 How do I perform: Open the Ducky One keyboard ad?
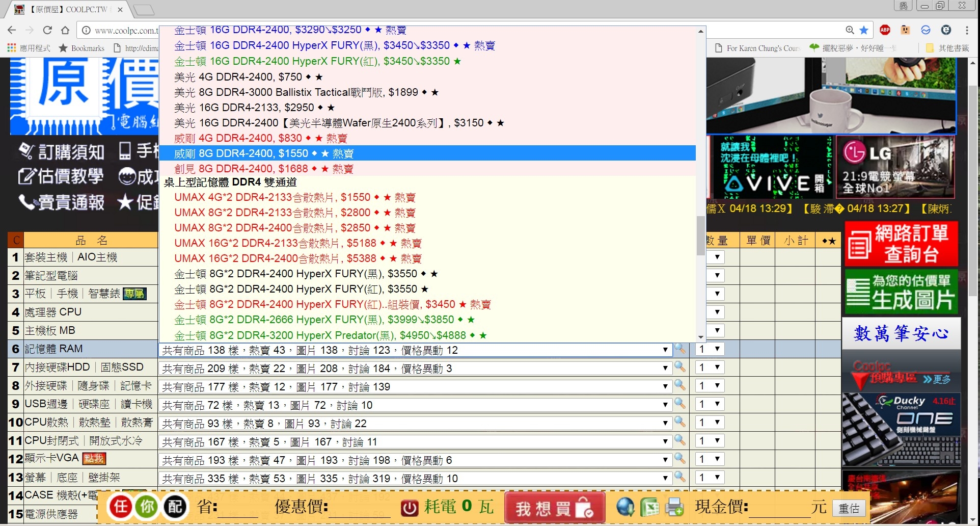901,429
